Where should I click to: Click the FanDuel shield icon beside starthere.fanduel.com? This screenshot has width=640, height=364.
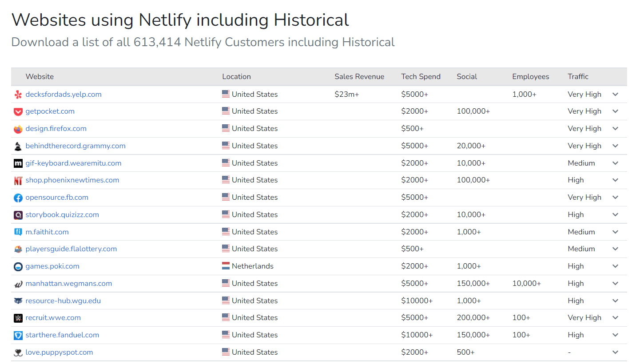(x=18, y=335)
